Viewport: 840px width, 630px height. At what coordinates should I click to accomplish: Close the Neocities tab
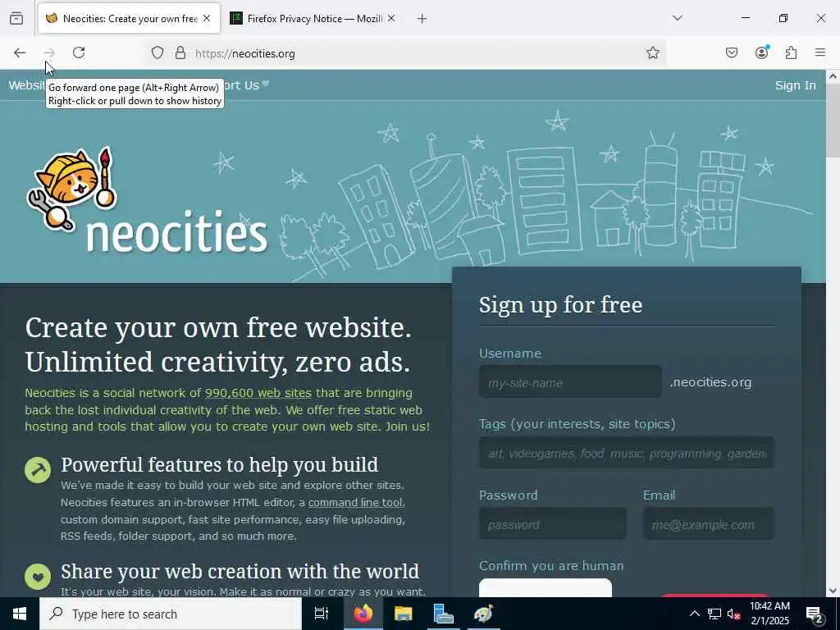coord(207,18)
